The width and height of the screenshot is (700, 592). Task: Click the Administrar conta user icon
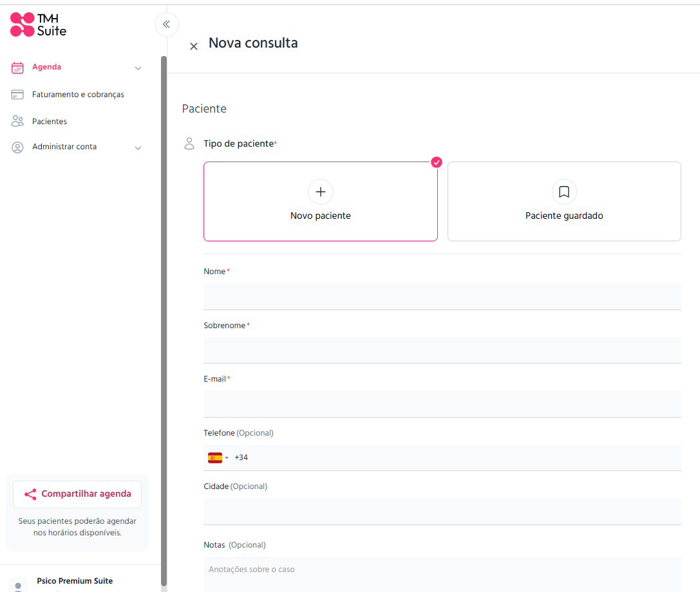point(17,147)
